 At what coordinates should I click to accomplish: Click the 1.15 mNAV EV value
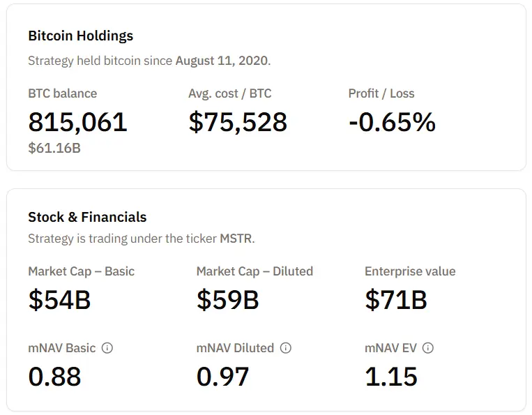tap(390, 377)
